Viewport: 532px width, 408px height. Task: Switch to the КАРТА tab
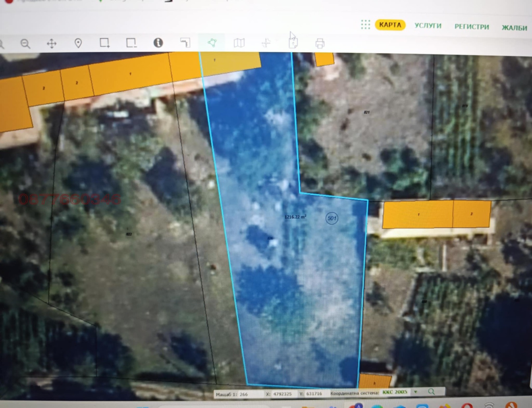390,25
